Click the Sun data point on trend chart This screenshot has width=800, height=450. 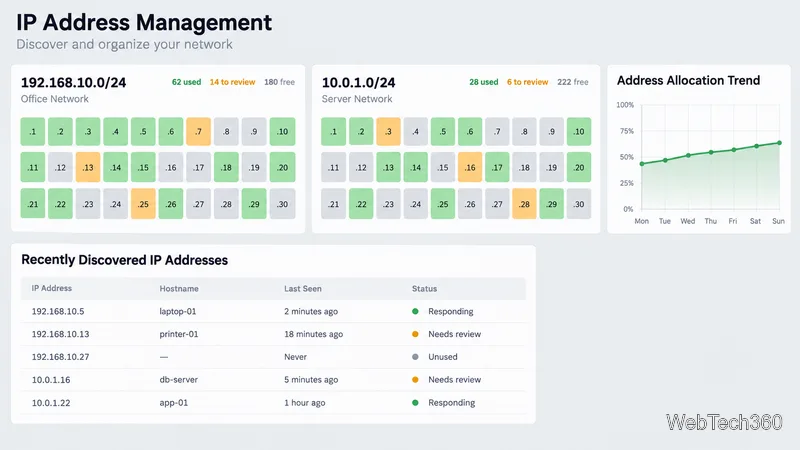(x=780, y=143)
